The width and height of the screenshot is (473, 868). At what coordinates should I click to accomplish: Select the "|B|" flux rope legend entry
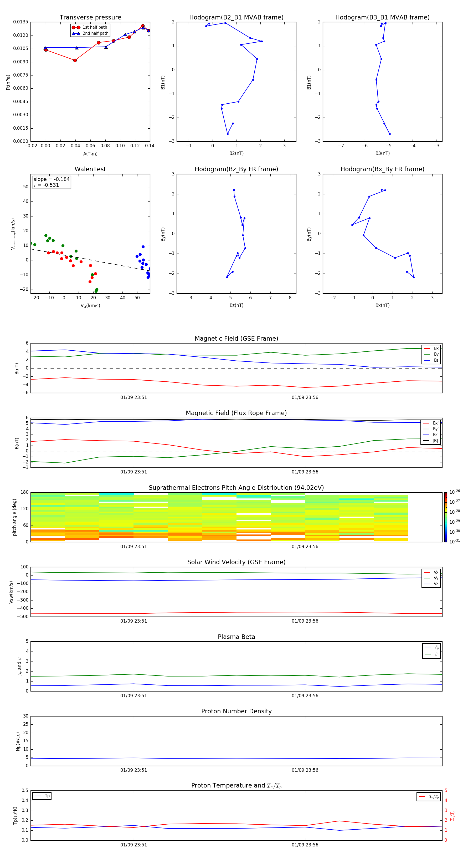click(431, 441)
